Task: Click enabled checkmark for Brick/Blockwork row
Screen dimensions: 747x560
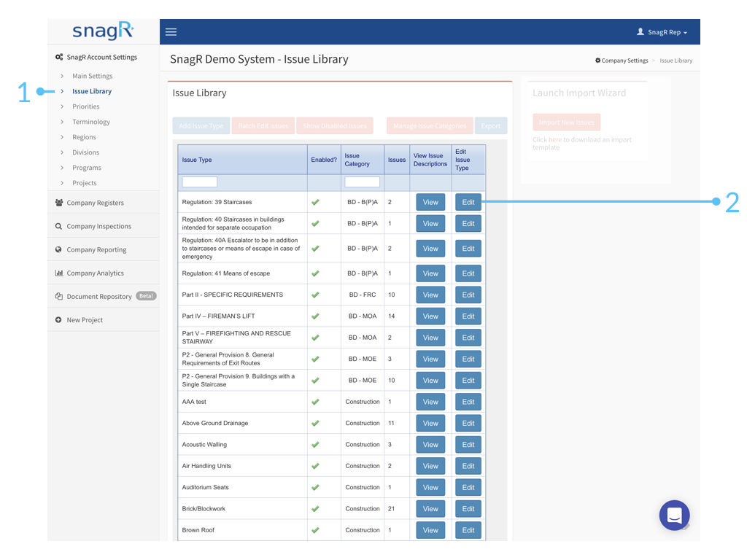Action: click(x=315, y=508)
